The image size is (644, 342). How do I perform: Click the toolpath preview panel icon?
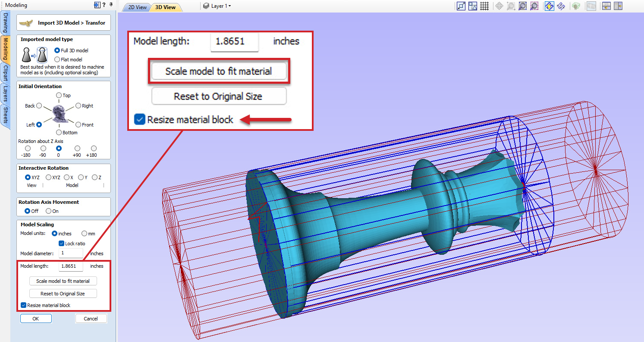591,6
